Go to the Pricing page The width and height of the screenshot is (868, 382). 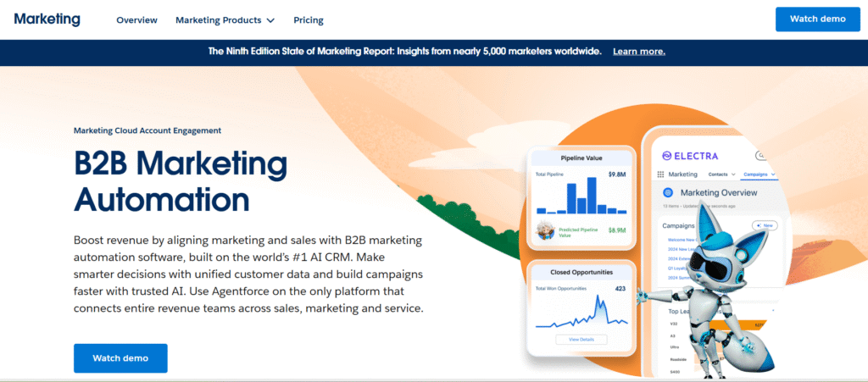click(309, 19)
